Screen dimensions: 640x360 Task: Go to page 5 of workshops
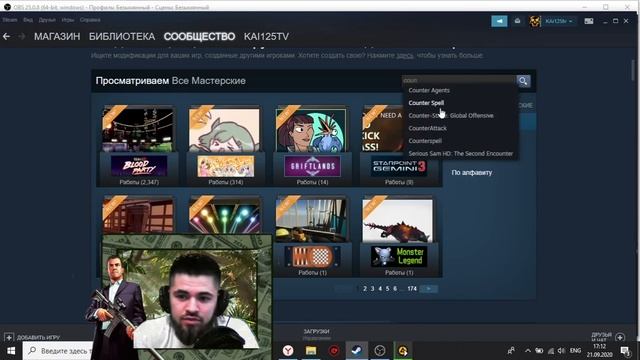point(387,289)
